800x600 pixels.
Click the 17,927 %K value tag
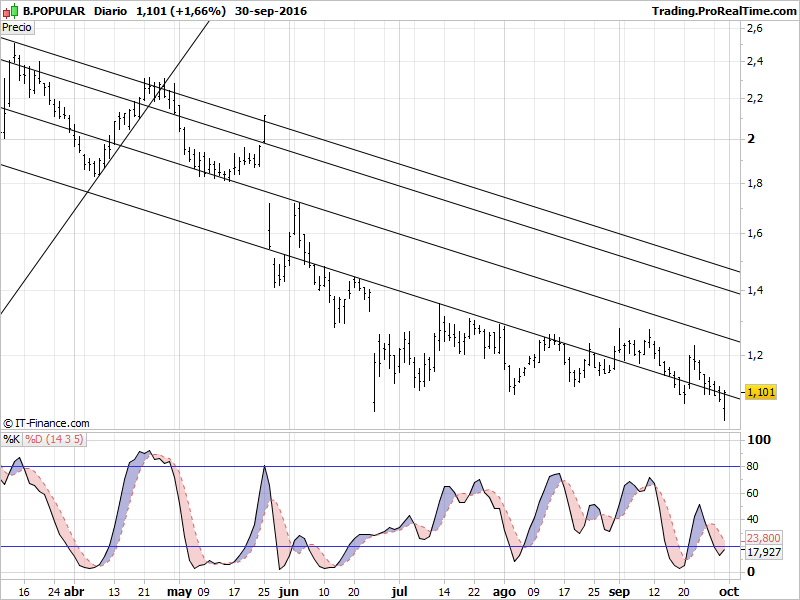pyautogui.click(x=763, y=551)
